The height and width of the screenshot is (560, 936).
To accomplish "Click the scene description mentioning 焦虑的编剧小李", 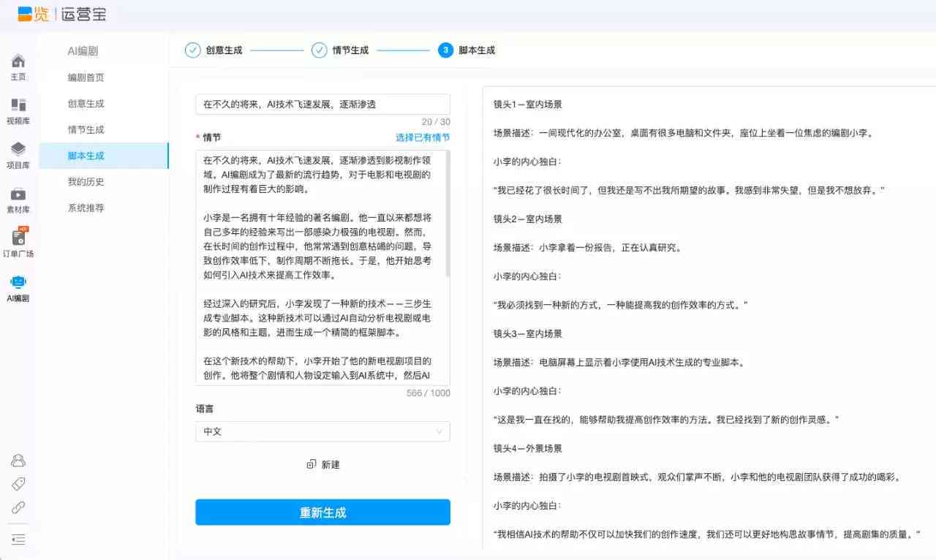I will pyautogui.click(x=684, y=133).
